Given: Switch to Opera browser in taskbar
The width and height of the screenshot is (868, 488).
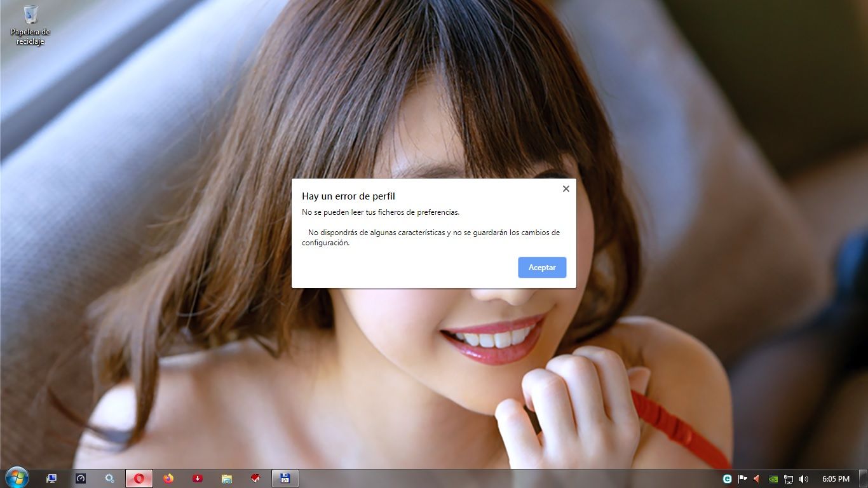Looking at the screenshot, I should point(139,478).
